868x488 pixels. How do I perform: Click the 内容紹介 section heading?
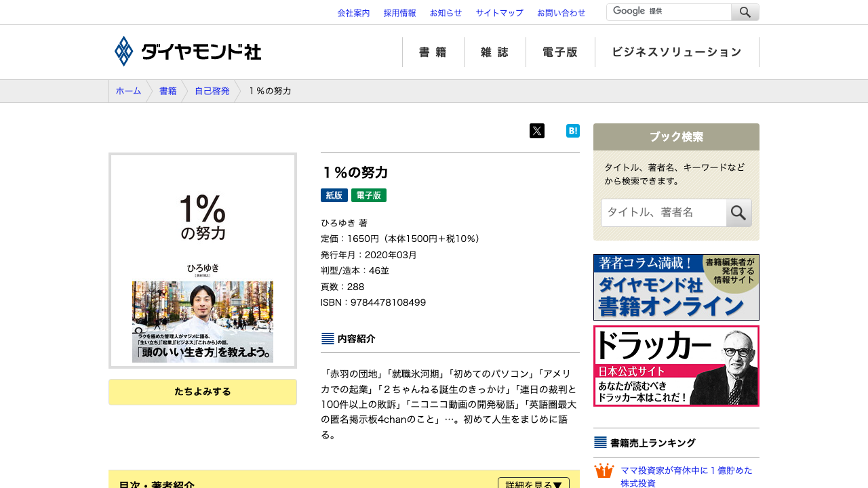[x=356, y=339]
